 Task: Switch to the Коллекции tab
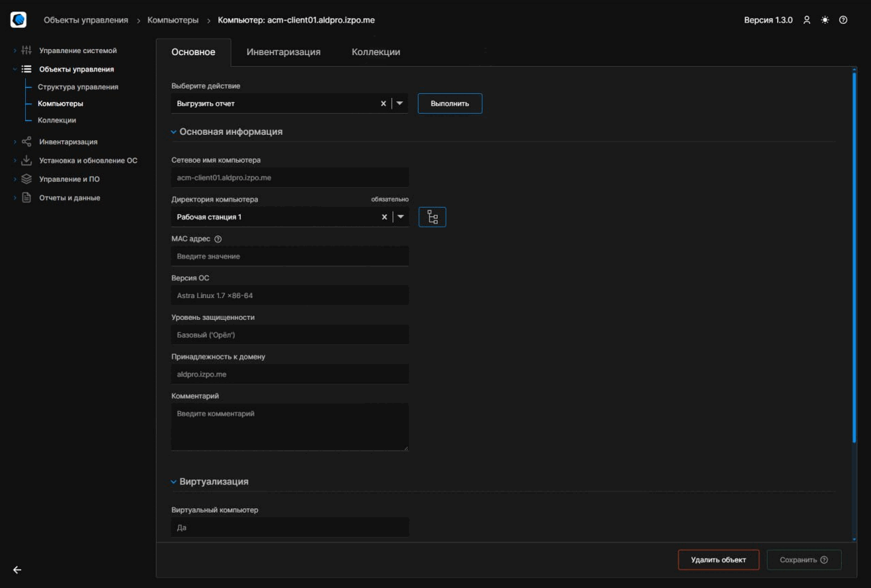pos(375,51)
